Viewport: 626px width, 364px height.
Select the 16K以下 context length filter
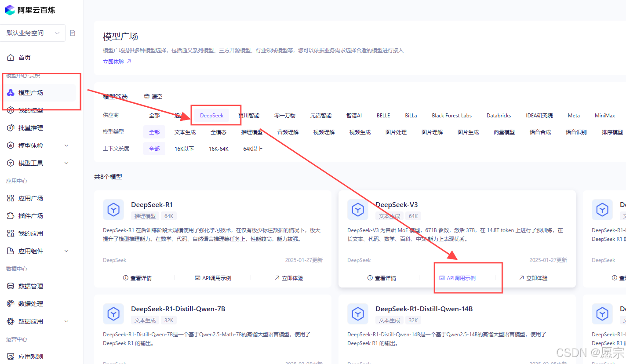pyautogui.click(x=184, y=149)
